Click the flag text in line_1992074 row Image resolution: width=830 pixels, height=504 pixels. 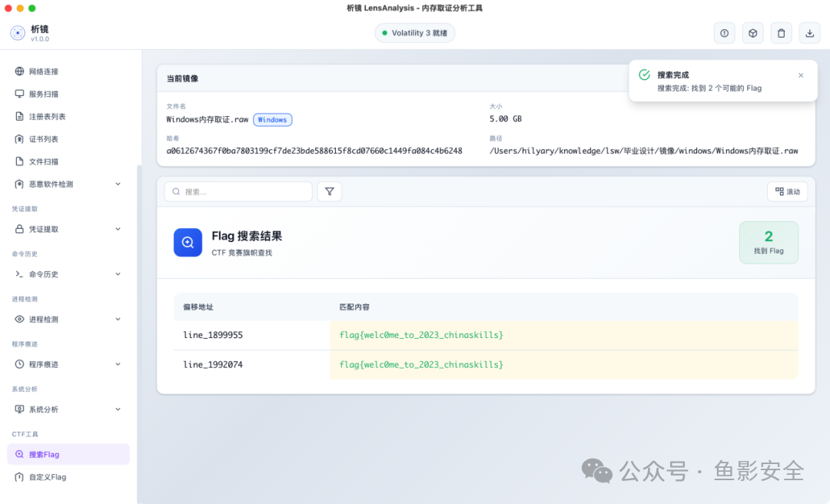421,365
